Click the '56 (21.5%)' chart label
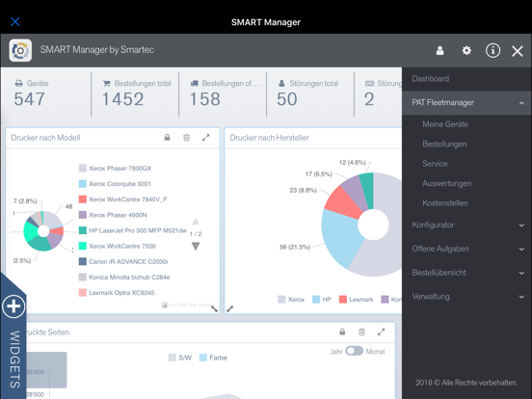This screenshot has height=399, width=532. [295, 247]
